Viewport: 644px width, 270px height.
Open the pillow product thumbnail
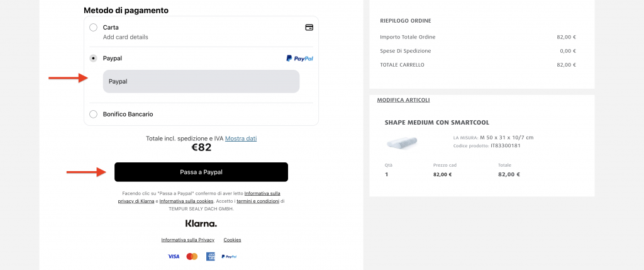click(x=401, y=143)
